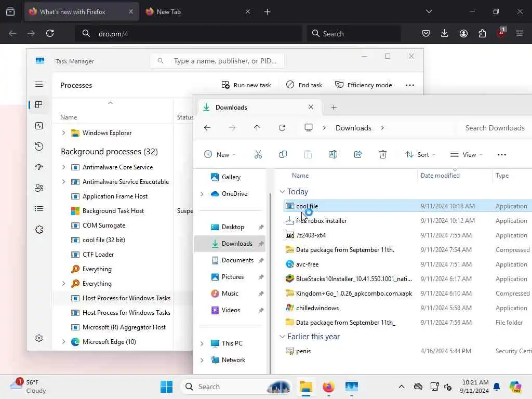Expand Antimalware Service Executable process

63,181
